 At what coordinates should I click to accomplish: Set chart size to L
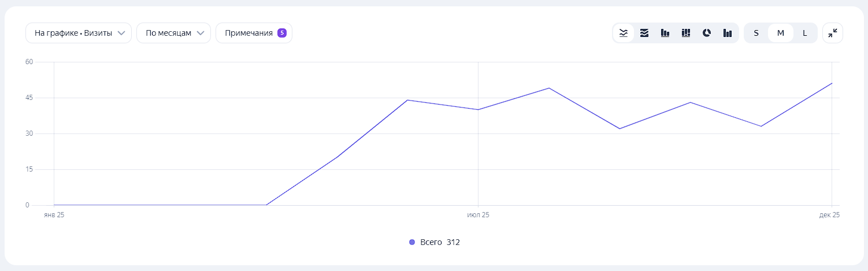click(x=804, y=33)
